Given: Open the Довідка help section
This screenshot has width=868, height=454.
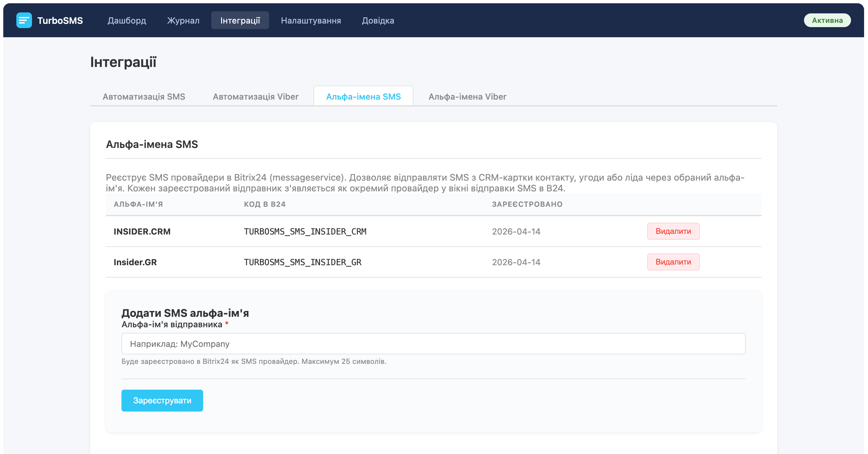Looking at the screenshot, I should coord(378,21).
